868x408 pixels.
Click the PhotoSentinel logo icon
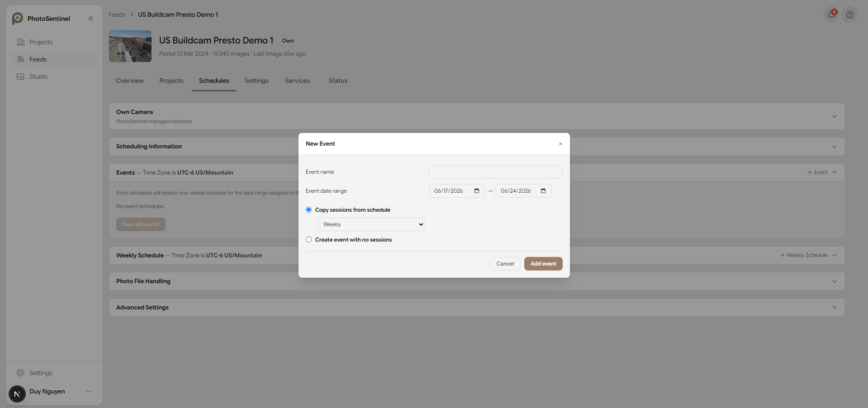pos(18,18)
